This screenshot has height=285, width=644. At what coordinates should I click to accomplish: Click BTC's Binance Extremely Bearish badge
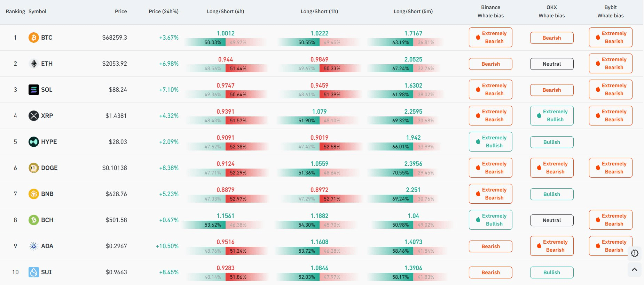pos(490,38)
